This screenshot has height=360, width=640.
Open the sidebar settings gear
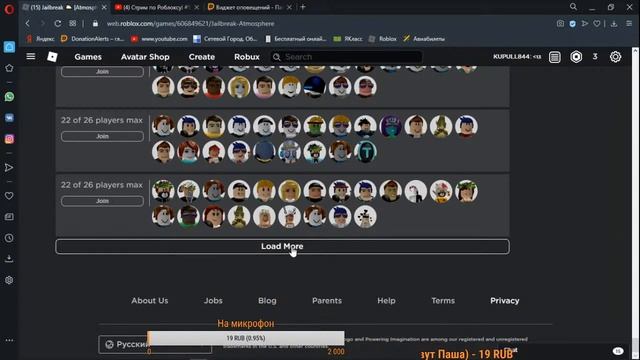(x=9, y=280)
